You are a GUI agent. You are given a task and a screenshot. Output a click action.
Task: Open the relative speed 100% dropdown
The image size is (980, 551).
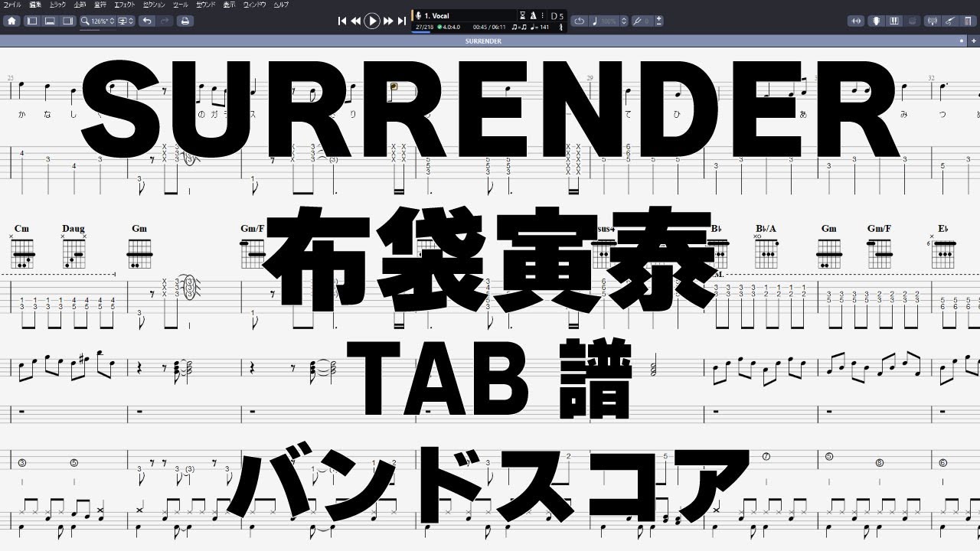[x=614, y=21]
